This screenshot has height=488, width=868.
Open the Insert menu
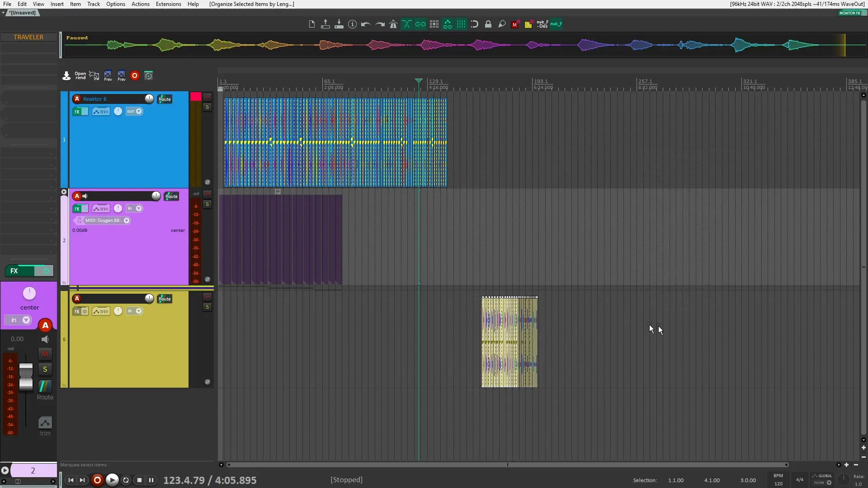tap(57, 4)
